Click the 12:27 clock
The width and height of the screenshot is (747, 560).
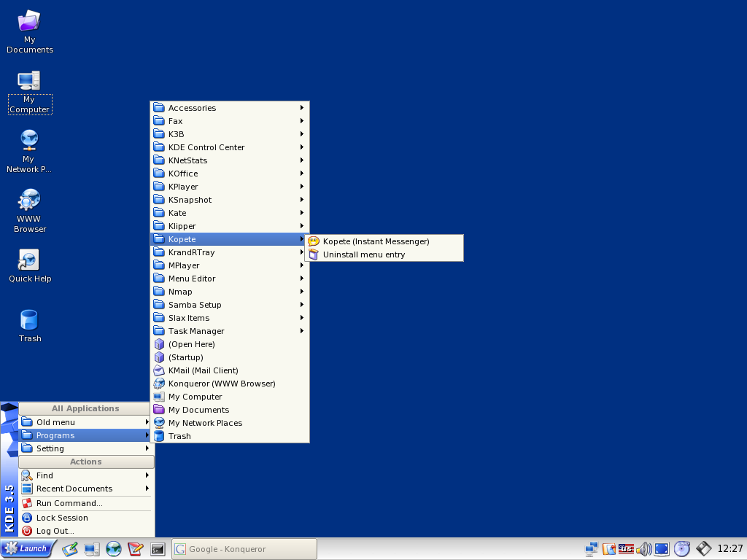click(729, 548)
